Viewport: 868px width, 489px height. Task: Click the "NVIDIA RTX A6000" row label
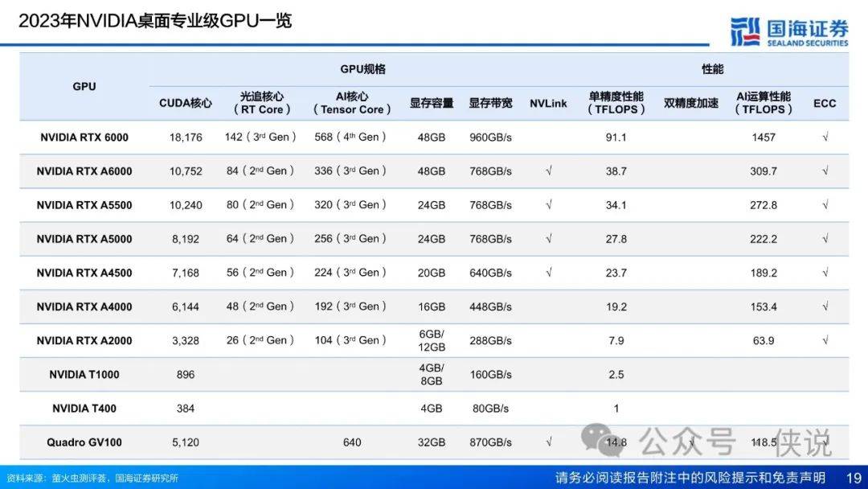tap(84, 171)
